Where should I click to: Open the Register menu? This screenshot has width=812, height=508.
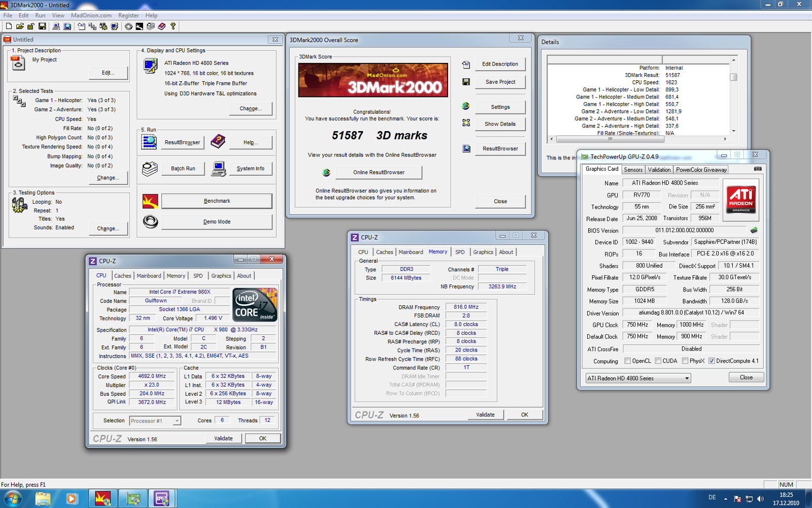pos(128,15)
